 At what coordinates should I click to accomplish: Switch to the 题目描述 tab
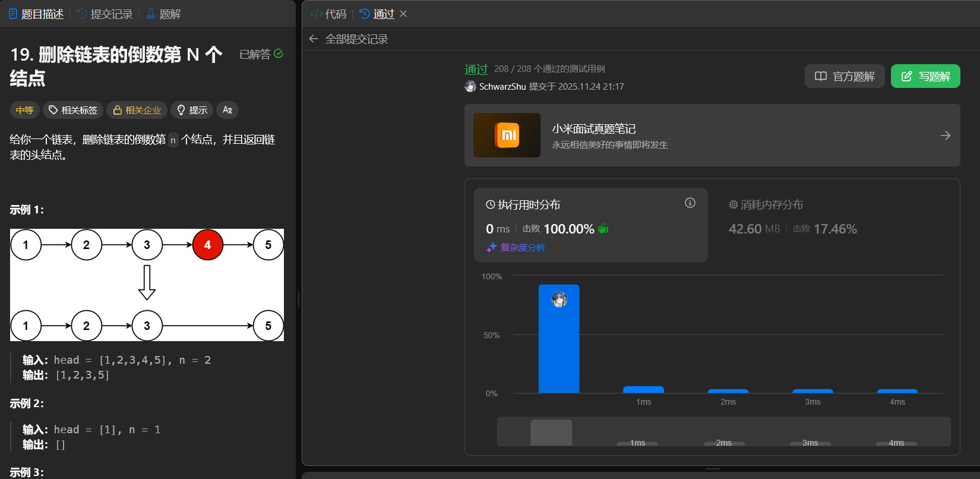click(x=36, y=14)
